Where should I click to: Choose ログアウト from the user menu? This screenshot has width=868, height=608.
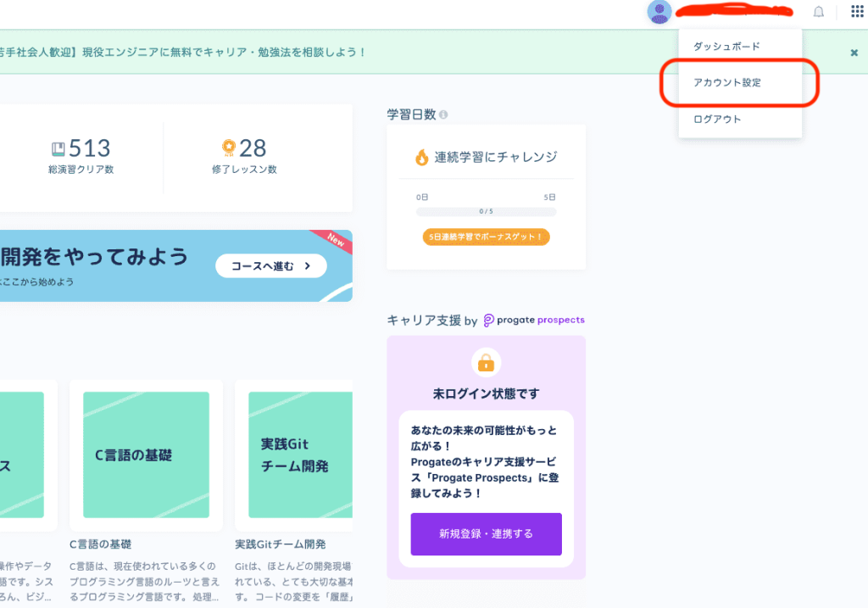click(717, 120)
